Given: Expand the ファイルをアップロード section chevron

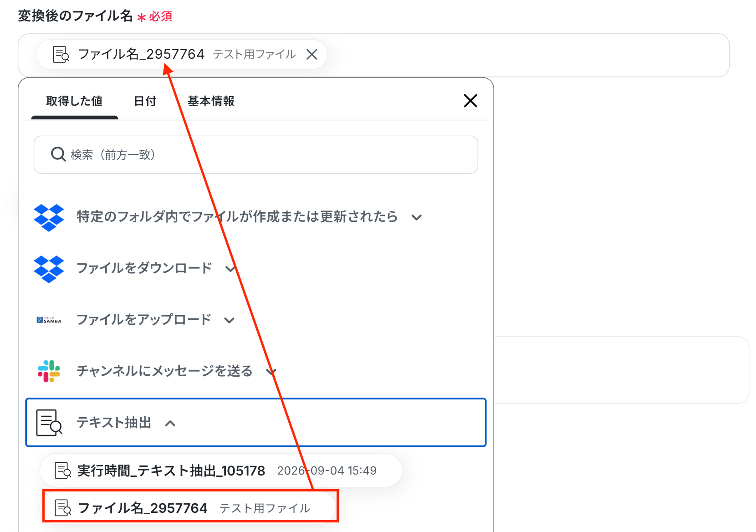Looking at the screenshot, I should point(230,320).
